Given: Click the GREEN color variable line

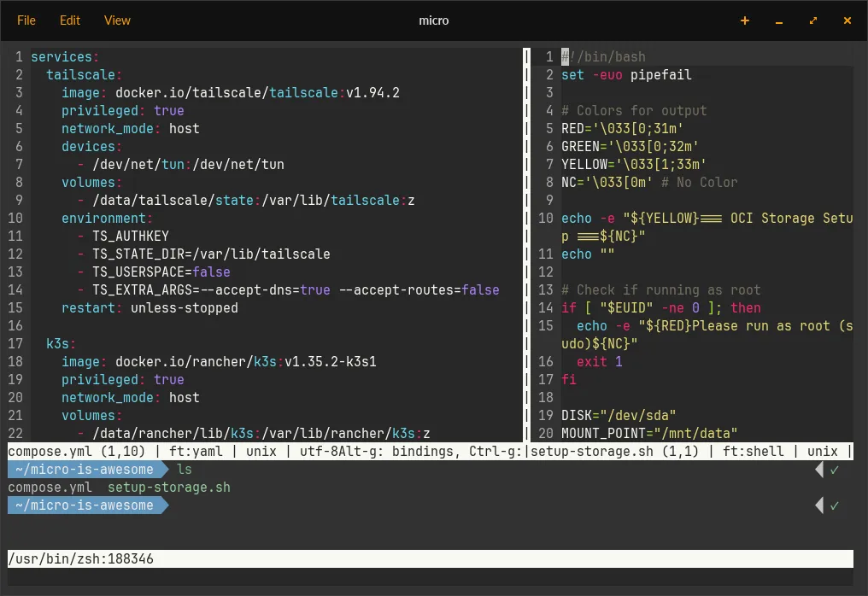Looking at the screenshot, I should tap(630, 147).
